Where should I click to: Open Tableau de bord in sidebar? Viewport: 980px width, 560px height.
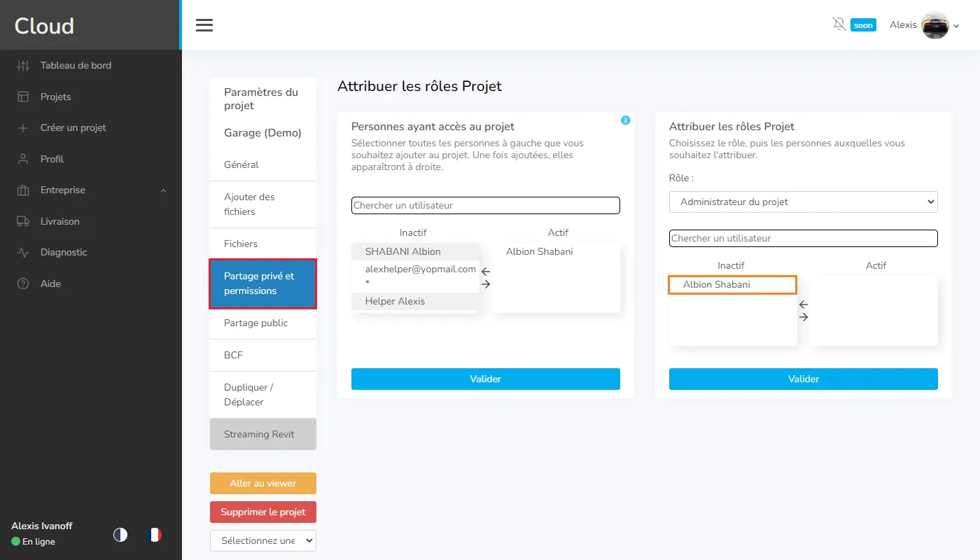(x=76, y=66)
